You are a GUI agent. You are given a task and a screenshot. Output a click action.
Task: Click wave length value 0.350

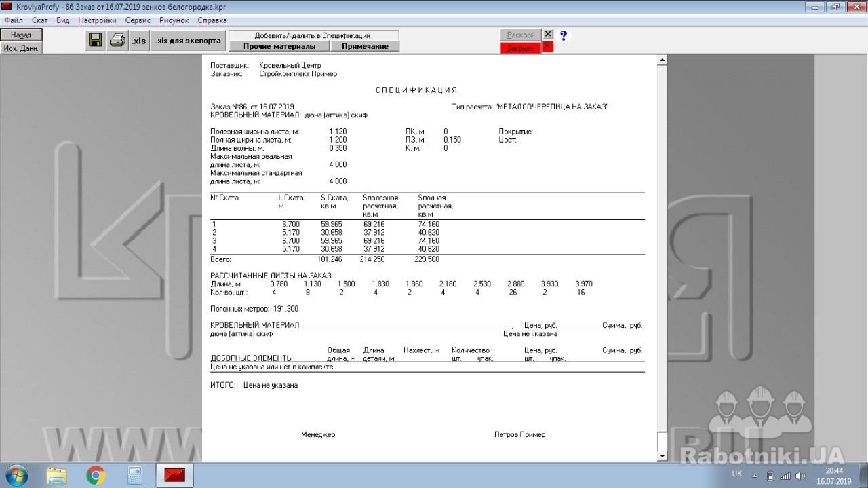click(338, 148)
